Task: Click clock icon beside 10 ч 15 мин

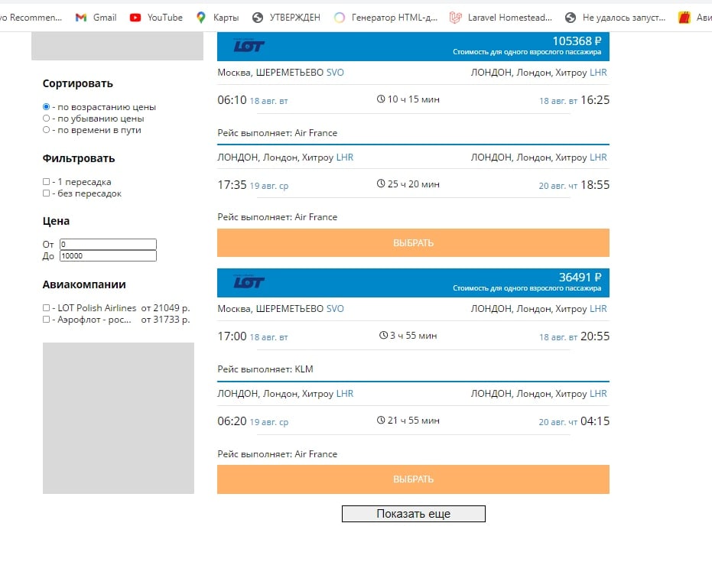Action: click(x=381, y=99)
